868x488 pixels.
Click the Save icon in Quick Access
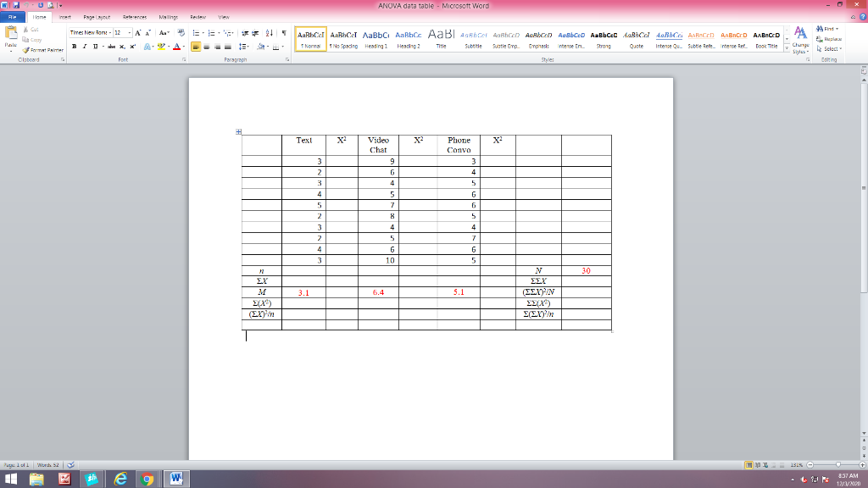pos(16,5)
